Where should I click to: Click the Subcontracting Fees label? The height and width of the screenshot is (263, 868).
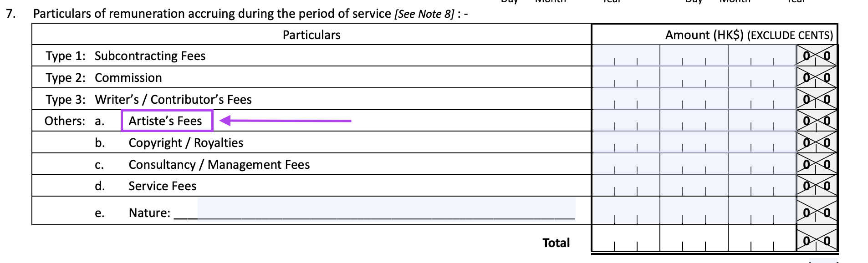pyautogui.click(x=150, y=56)
